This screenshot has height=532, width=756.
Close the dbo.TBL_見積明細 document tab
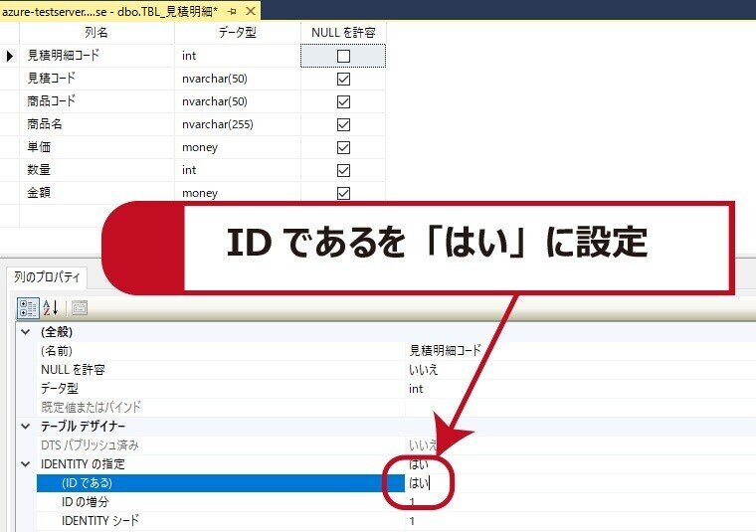(251, 11)
